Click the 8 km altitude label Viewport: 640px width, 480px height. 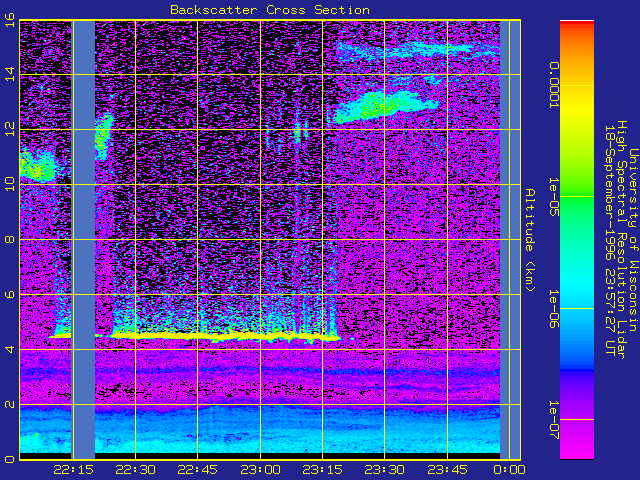pyautogui.click(x=10, y=239)
